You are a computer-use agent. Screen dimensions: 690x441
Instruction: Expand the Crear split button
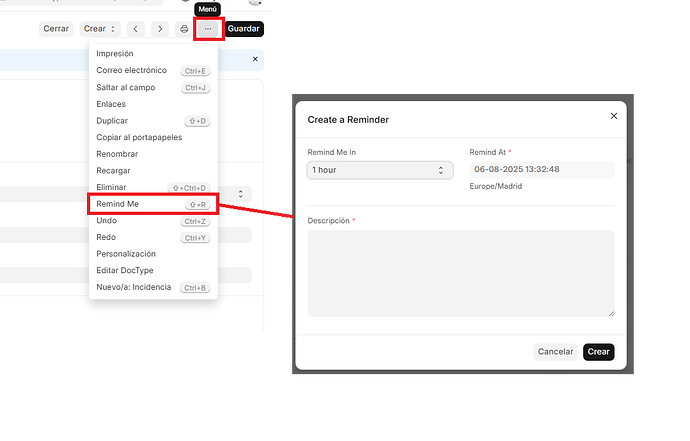coord(99,29)
